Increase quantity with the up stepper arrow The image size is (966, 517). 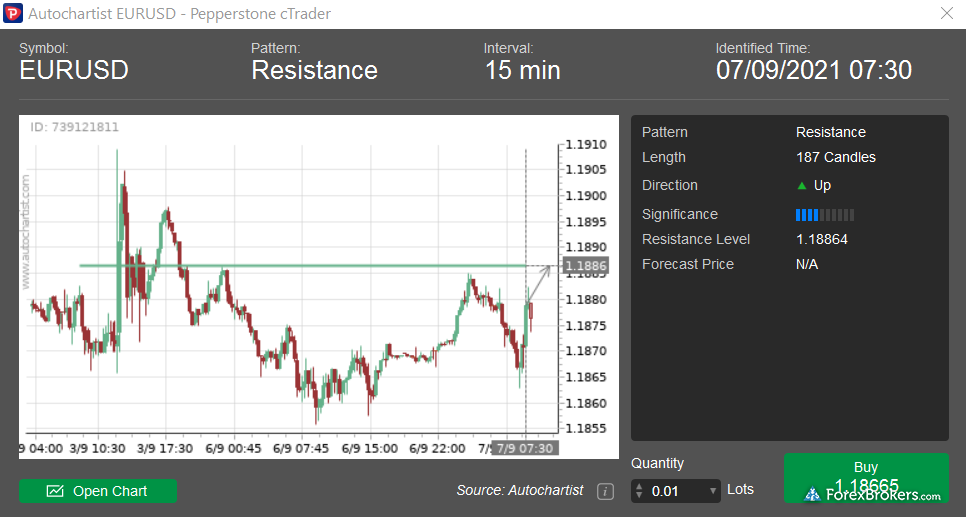(640, 486)
